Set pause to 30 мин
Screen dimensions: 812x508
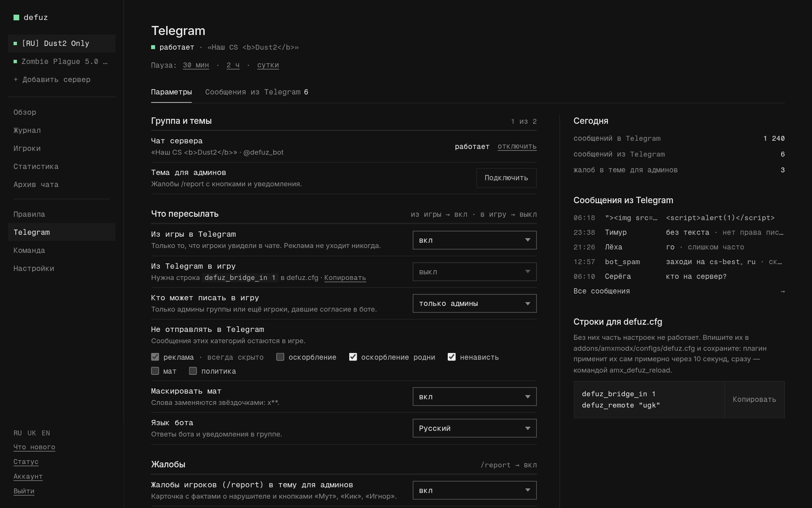pos(196,65)
